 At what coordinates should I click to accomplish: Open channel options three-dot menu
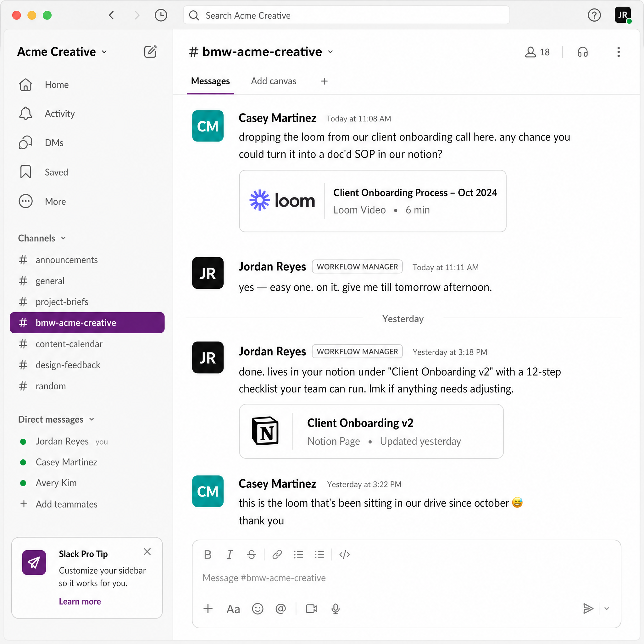click(x=618, y=52)
